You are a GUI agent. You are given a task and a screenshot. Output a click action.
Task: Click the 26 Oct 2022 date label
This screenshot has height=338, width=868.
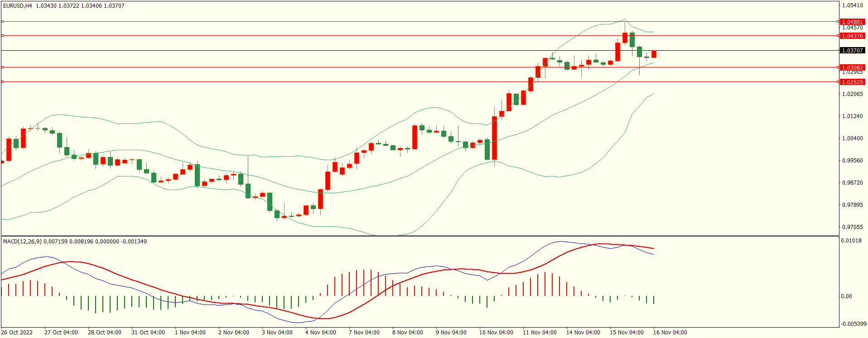click(17, 333)
